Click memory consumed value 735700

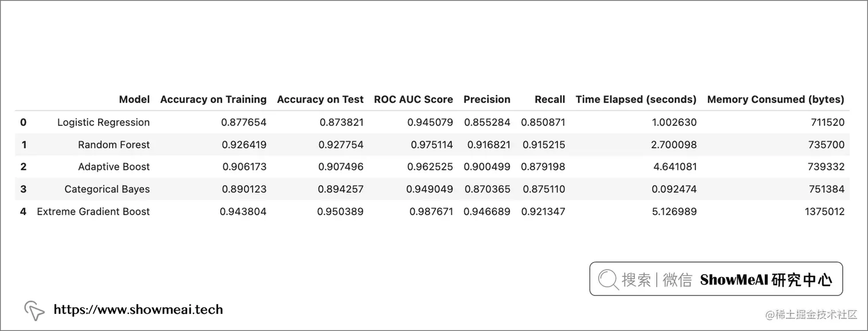tap(827, 145)
